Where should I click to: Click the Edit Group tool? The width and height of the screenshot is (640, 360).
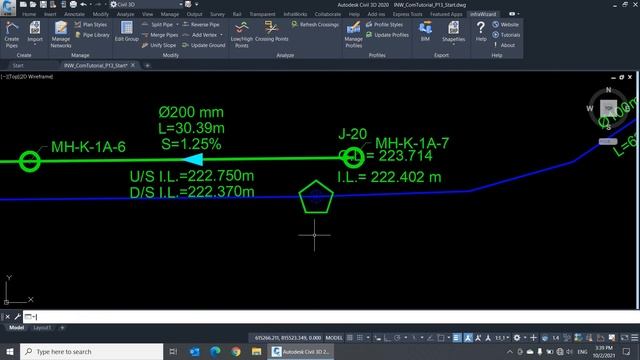pos(127,32)
